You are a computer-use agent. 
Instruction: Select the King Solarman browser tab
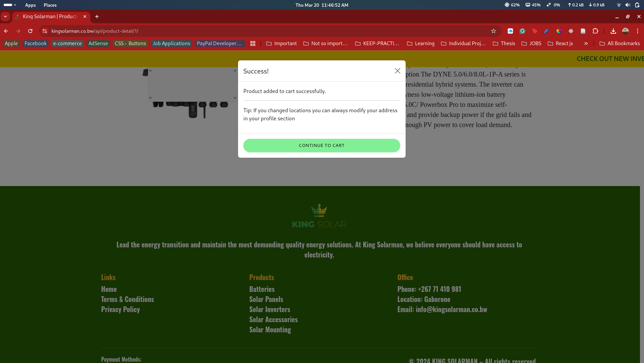pyautogui.click(x=50, y=17)
